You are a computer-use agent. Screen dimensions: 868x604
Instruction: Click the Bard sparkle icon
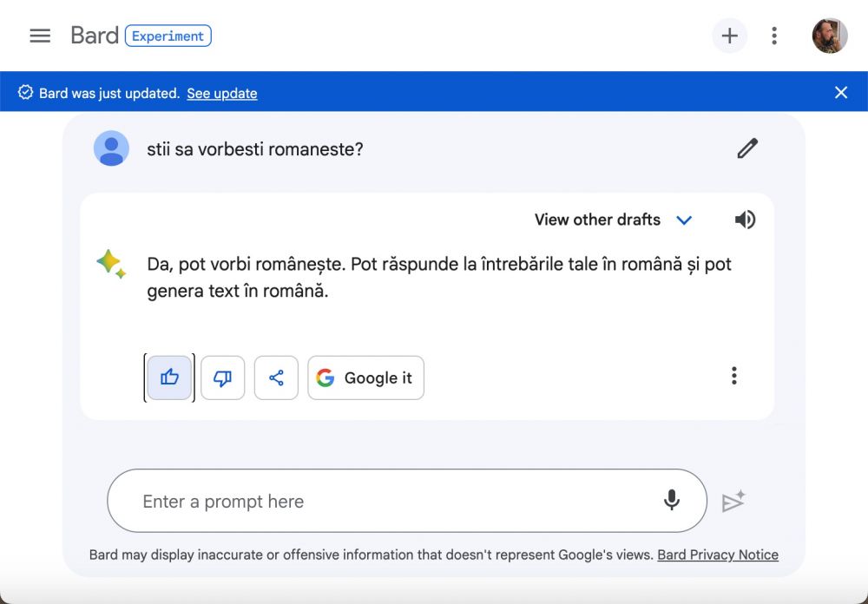(x=111, y=264)
